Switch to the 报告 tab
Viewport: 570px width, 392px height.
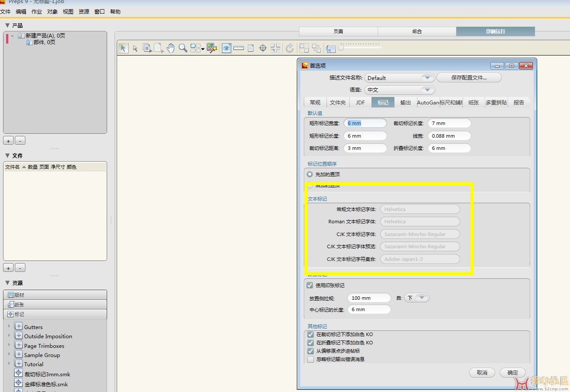click(x=519, y=102)
